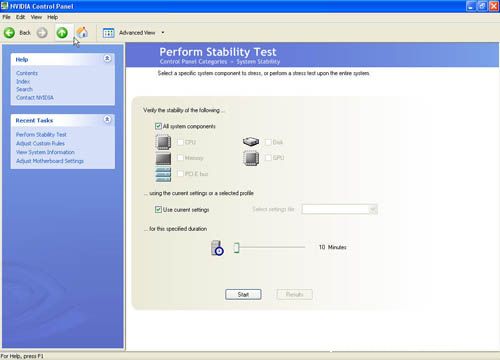The width and height of the screenshot is (500, 360).
Task: Open Perform Stability Test recent task
Action: pos(41,135)
